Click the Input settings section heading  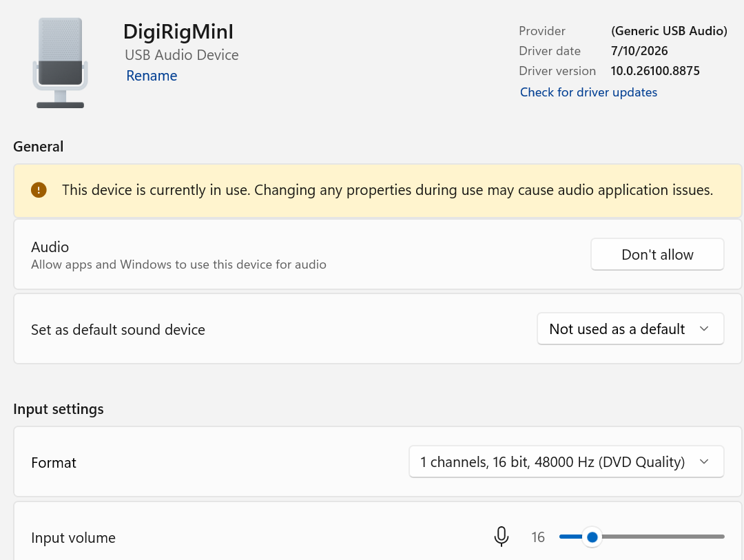click(59, 409)
